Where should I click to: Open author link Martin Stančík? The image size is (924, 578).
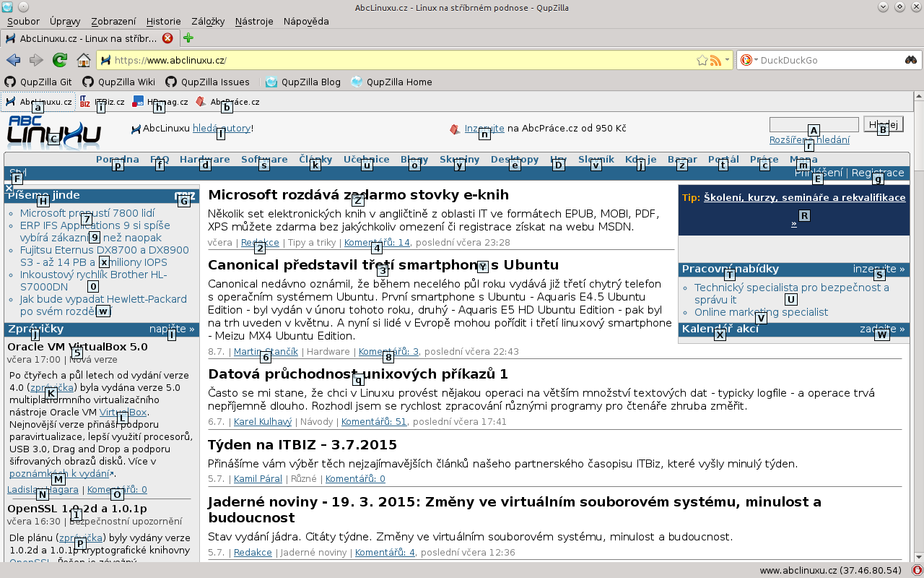click(266, 352)
